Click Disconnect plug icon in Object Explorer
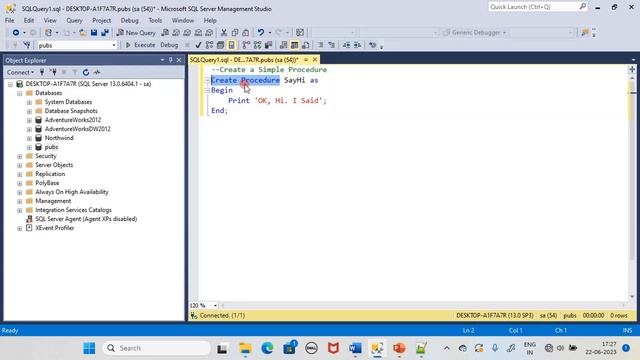The height and width of the screenshot is (360, 640). pos(53,72)
